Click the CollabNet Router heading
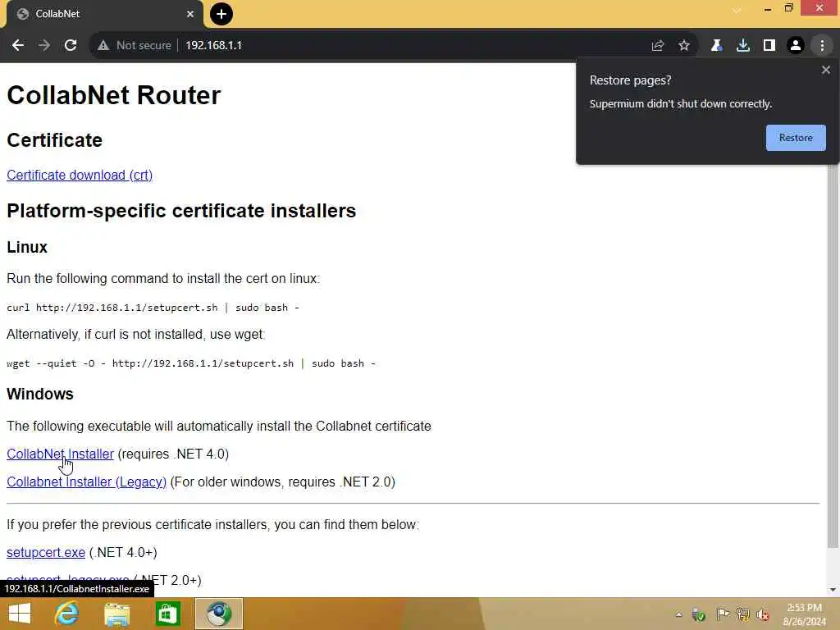 [x=113, y=95]
